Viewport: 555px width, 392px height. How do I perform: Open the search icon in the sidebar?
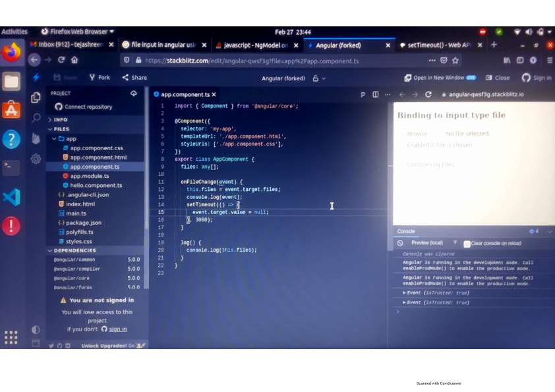36,118
